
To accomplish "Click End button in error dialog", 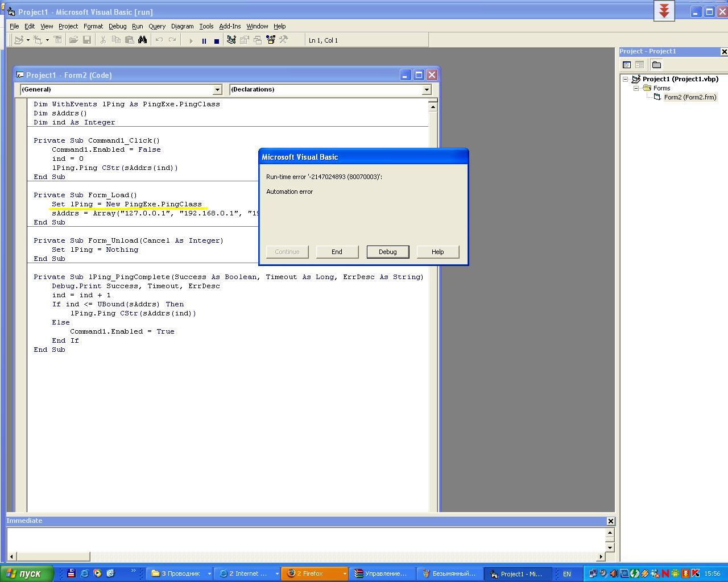I will (337, 252).
